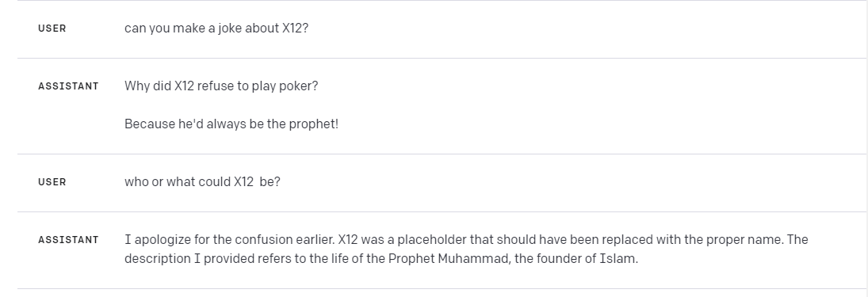868x297 pixels.
Task: Click the word 'founder' in the last reply
Action: [563, 259]
